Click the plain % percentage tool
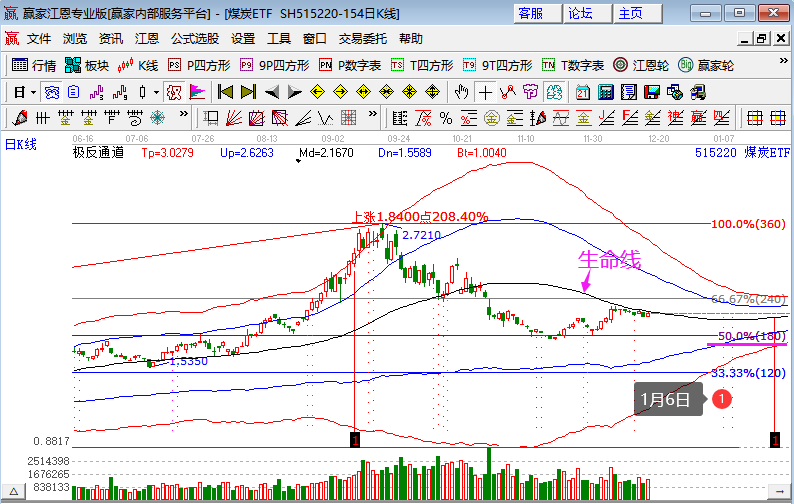 point(446,118)
